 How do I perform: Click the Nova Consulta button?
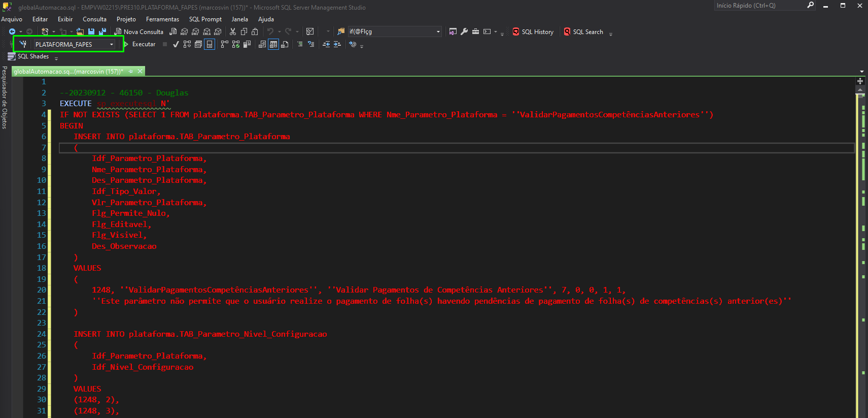coord(138,31)
